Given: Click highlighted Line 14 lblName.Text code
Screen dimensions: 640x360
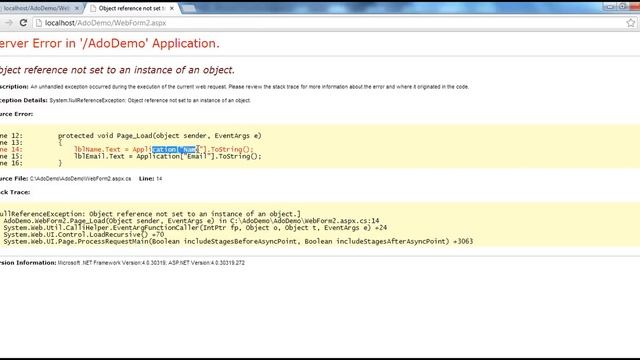Looking at the screenshot, I should [164, 149].
